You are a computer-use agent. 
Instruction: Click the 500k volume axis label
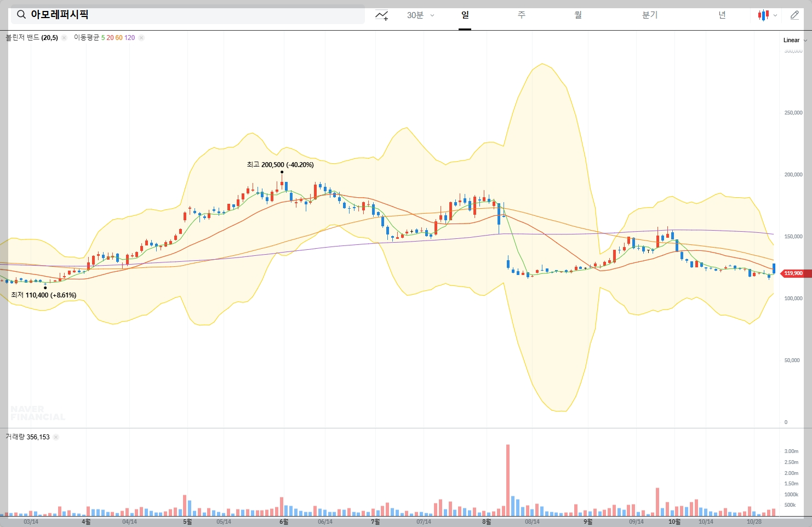pyautogui.click(x=790, y=505)
